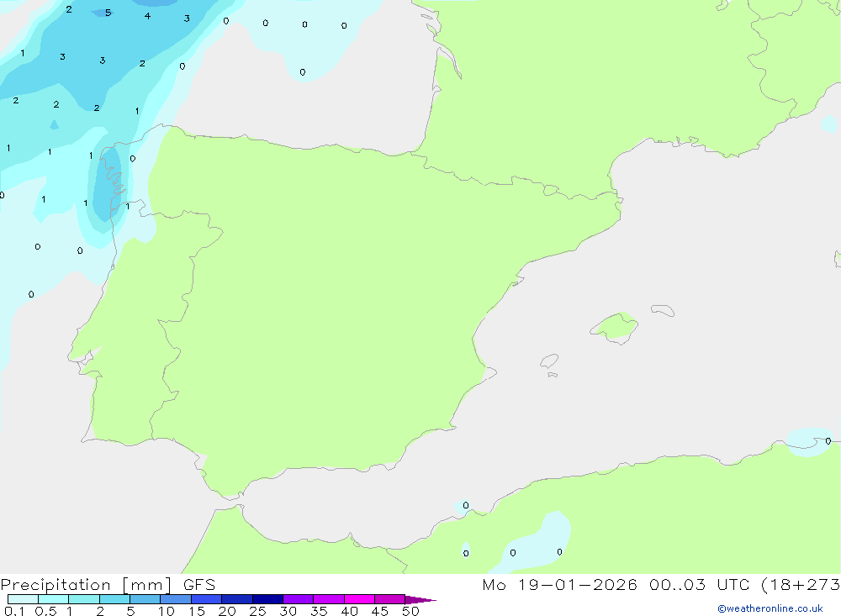841x616 pixels.
Task: Click the 'Precipitation [mm]' title text
Action: click(86, 585)
